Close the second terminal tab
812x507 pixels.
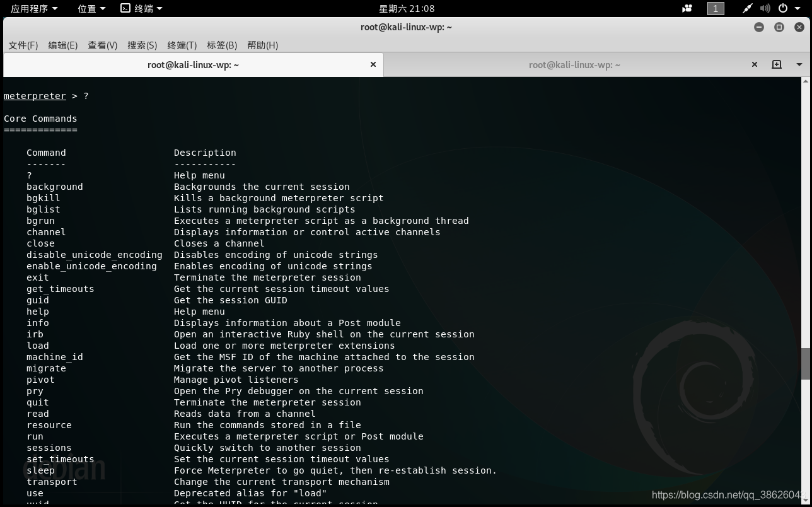755,64
